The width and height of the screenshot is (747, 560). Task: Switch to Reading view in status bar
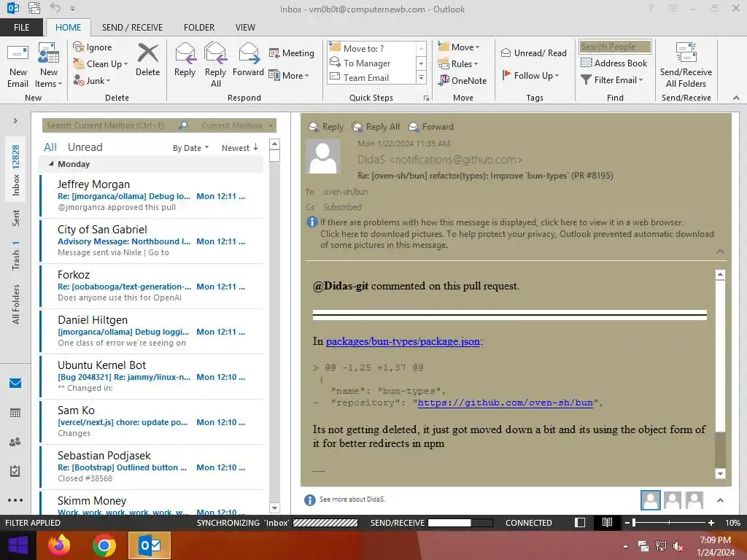click(x=607, y=522)
